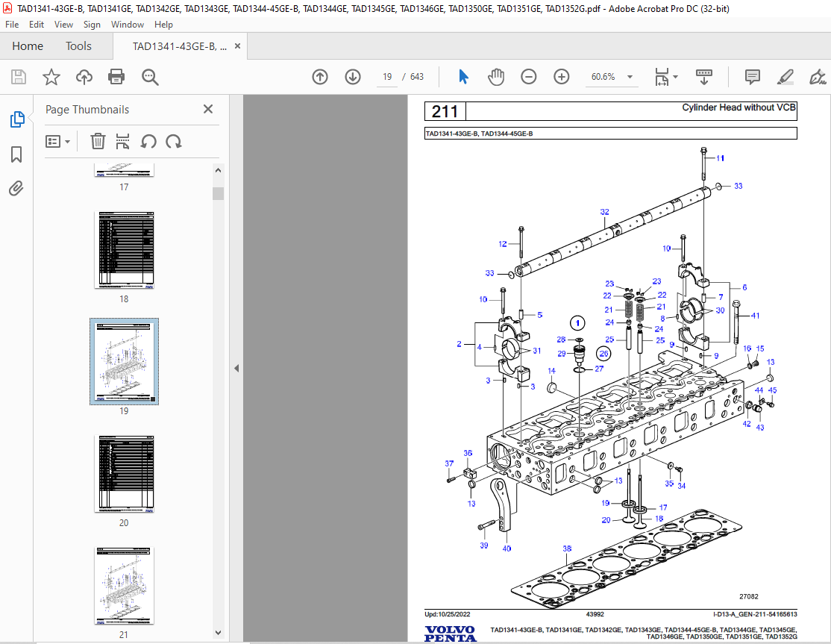Show the Attachments pane

click(x=16, y=188)
